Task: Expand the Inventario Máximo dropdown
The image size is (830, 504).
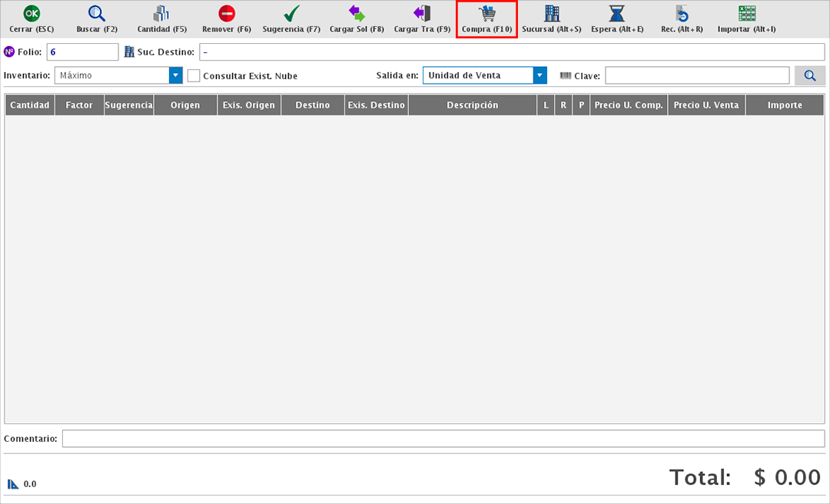Action: click(175, 75)
